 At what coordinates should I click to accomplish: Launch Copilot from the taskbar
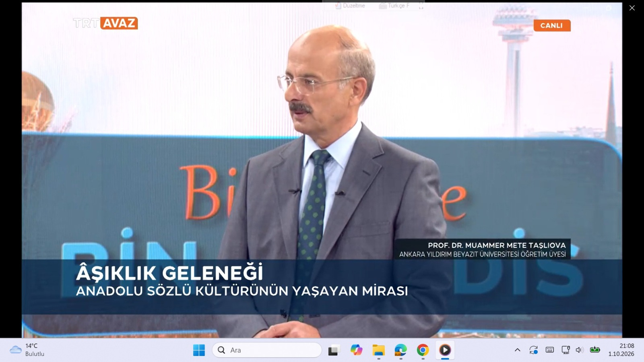click(x=356, y=350)
